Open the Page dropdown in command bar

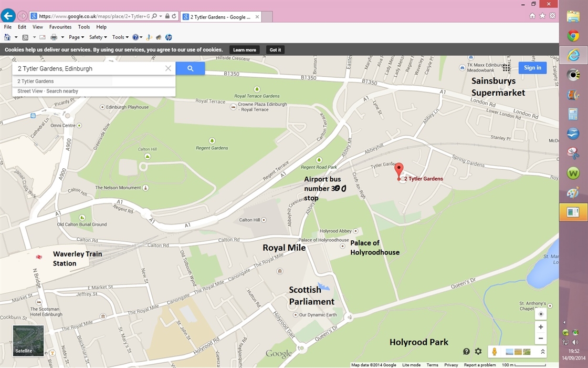76,37
